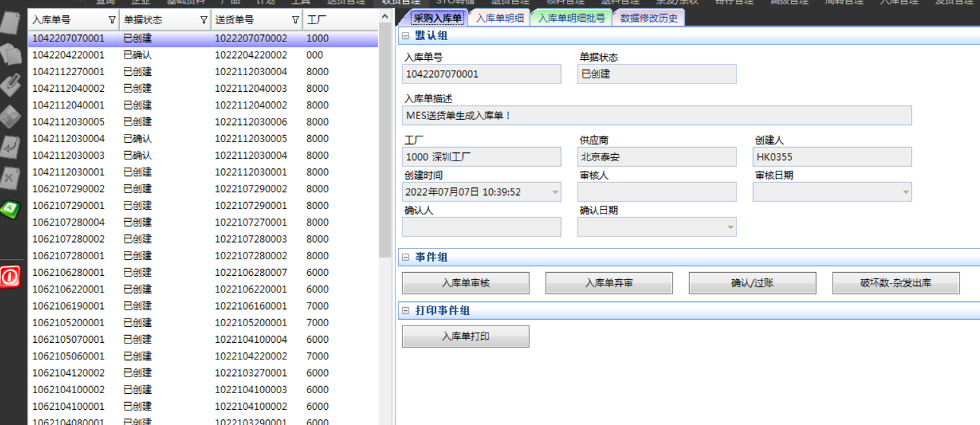
Task: Click the copy documents sidebar icon
Action: [x=11, y=54]
